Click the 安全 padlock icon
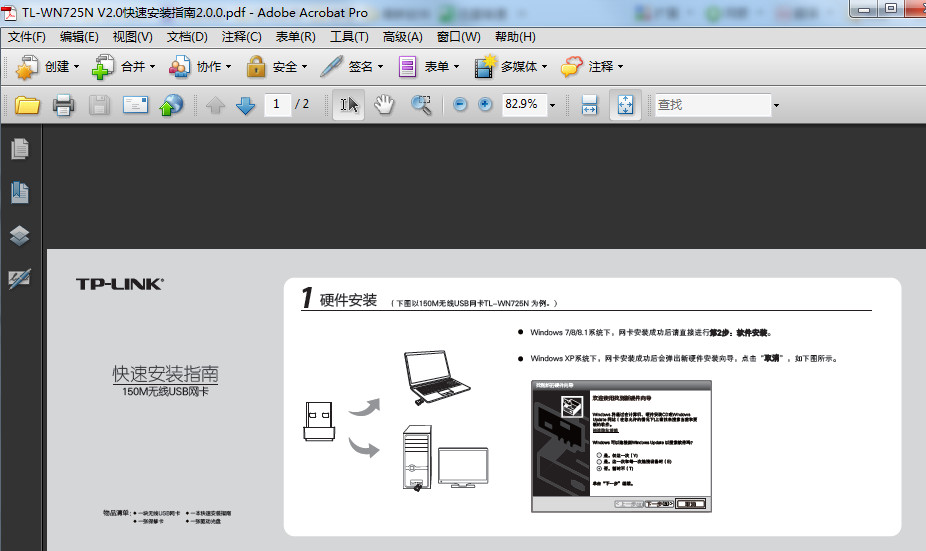This screenshot has width=926, height=551. coord(256,66)
